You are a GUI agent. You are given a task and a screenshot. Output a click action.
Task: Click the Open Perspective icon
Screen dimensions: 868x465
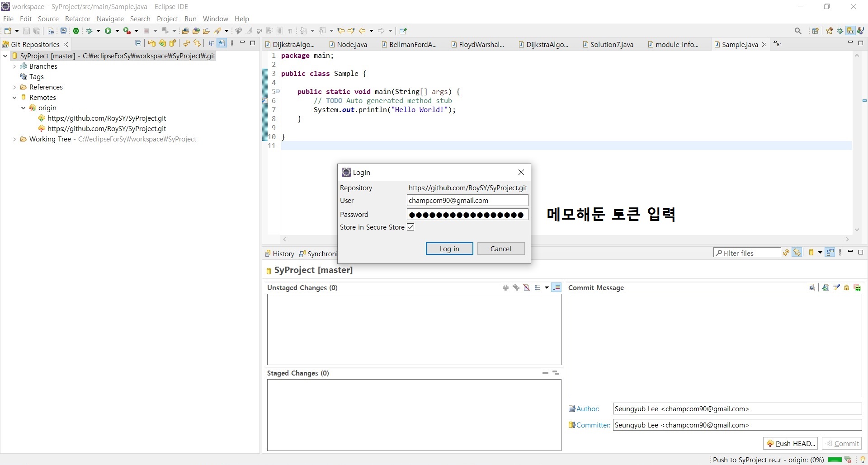816,31
